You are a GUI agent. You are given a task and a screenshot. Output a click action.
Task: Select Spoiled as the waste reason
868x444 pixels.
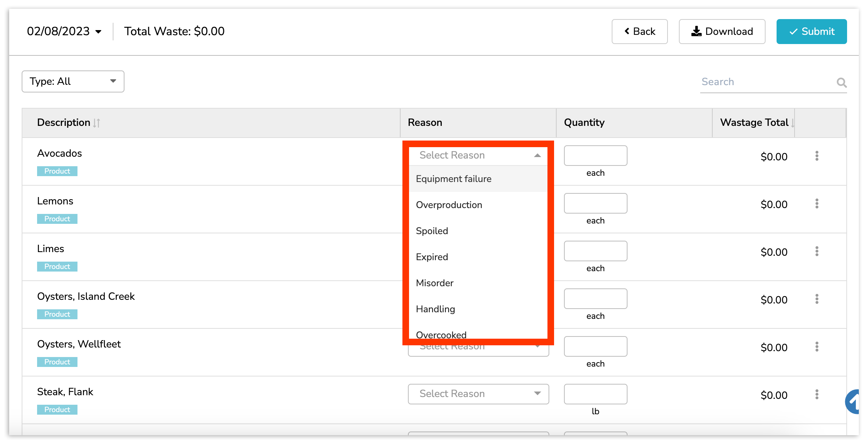tap(432, 231)
